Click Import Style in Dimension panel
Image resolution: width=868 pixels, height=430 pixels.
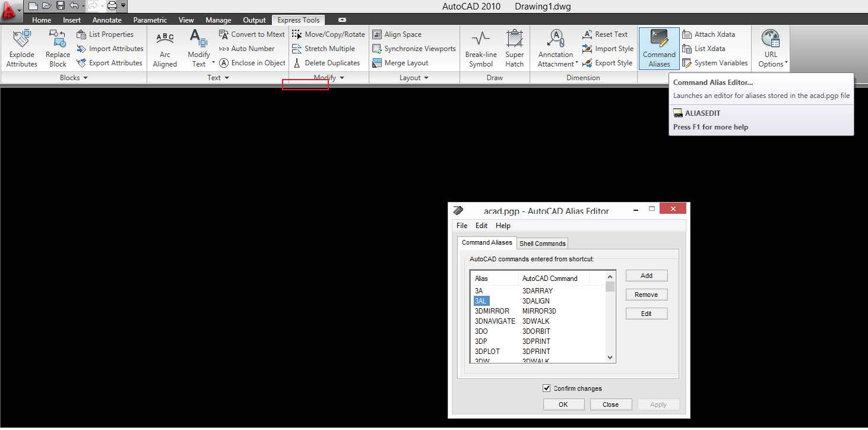(x=607, y=49)
